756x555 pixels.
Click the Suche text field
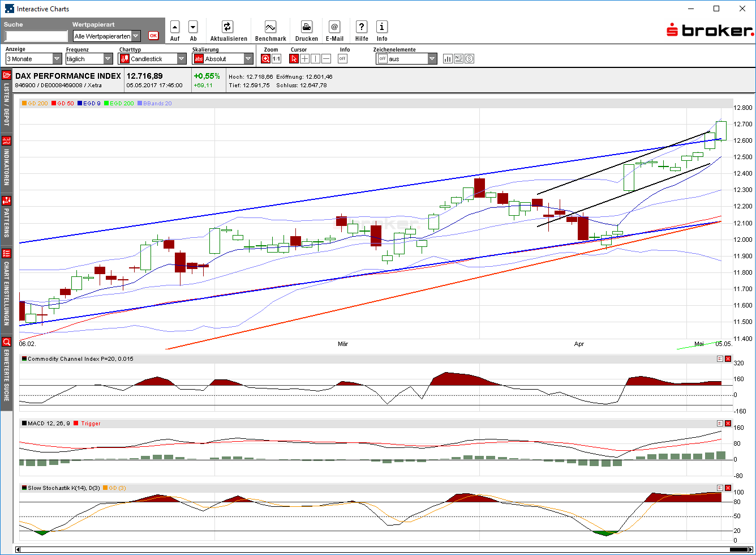36,36
